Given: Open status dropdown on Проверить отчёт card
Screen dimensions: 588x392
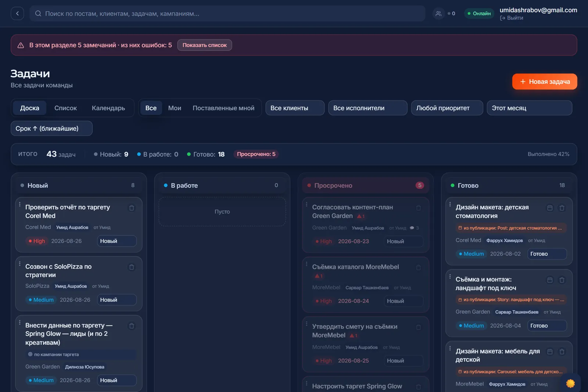Looking at the screenshot, I should click(117, 241).
